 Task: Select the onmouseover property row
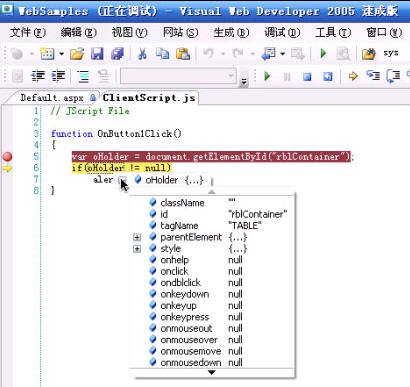[212, 340]
